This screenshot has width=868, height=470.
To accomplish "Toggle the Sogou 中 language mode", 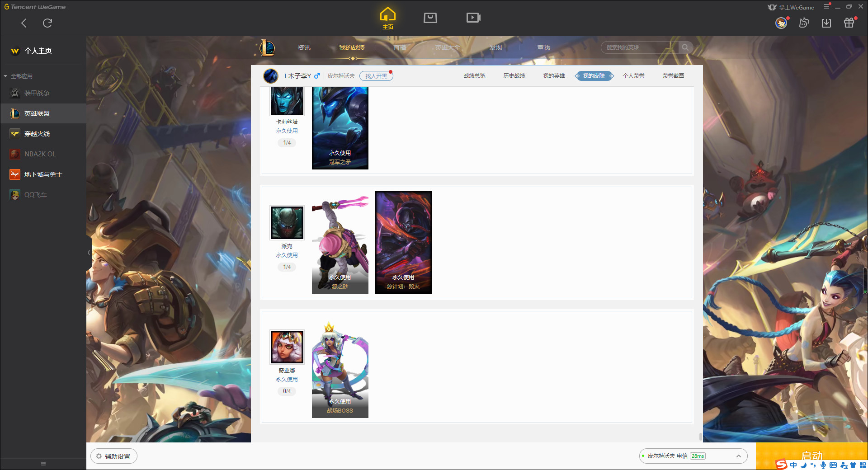I will coord(793,465).
